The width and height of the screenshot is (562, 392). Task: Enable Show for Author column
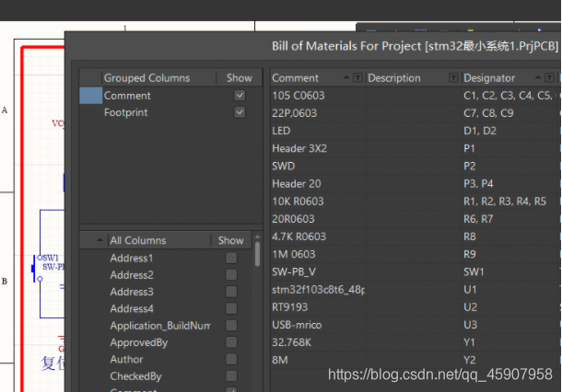[231, 359]
